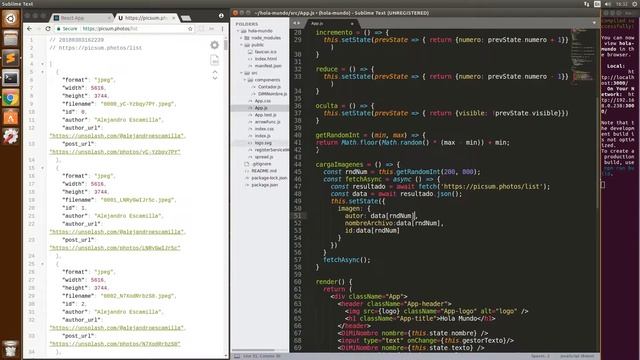Open system power gear menu in tray
Screen dimensions: 640x360
pyautogui.click(x=636, y=4)
